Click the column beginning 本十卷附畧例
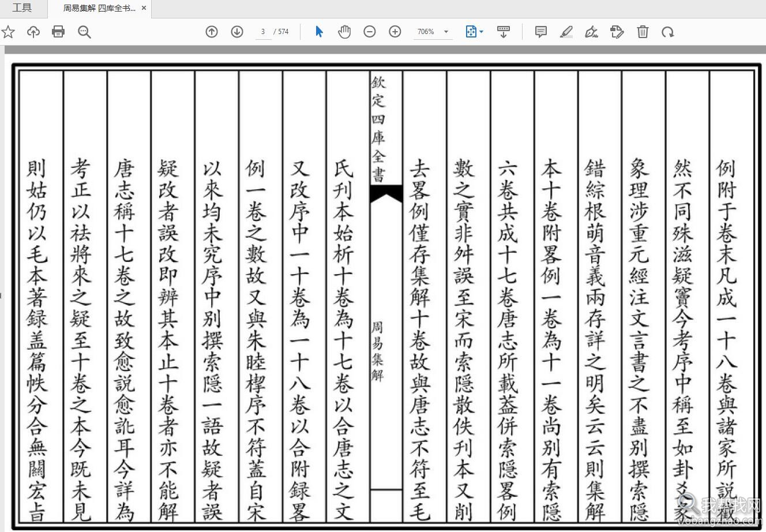Image resolution: width=766 pixels, height=532 pixels. [x=552, y=340]
